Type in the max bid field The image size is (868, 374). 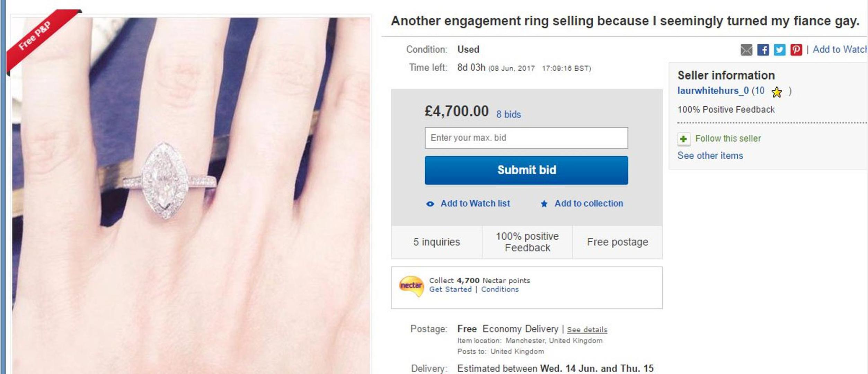coord(526,138)
